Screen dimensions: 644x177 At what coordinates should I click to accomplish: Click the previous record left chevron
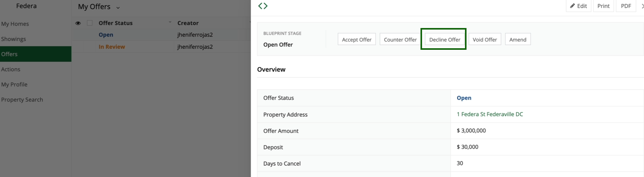click(x=260, y=6)
